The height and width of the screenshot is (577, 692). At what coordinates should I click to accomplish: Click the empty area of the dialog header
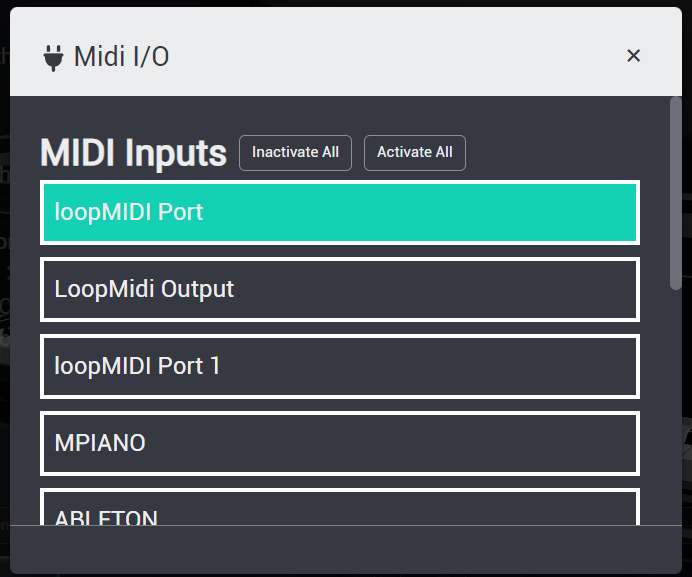(x=397, y=55)
